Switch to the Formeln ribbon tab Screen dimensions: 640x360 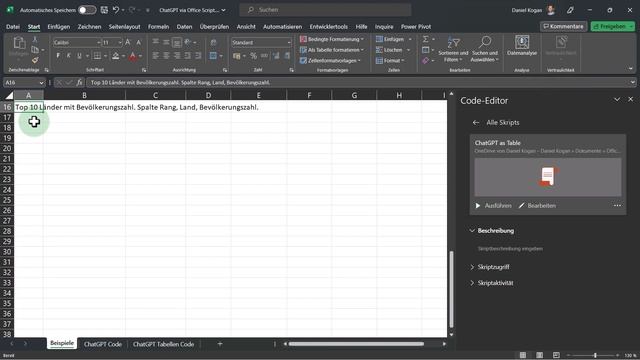158,27
